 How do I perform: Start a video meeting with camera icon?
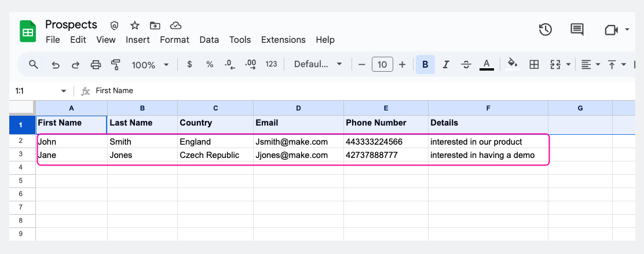point(611,30)
